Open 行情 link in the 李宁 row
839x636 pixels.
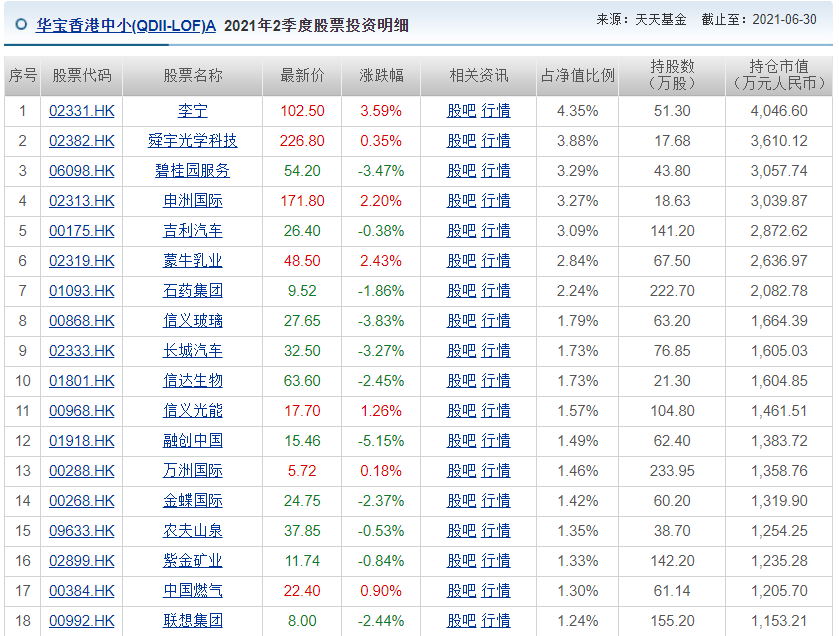pyautogui.click(x=495, y=111)
